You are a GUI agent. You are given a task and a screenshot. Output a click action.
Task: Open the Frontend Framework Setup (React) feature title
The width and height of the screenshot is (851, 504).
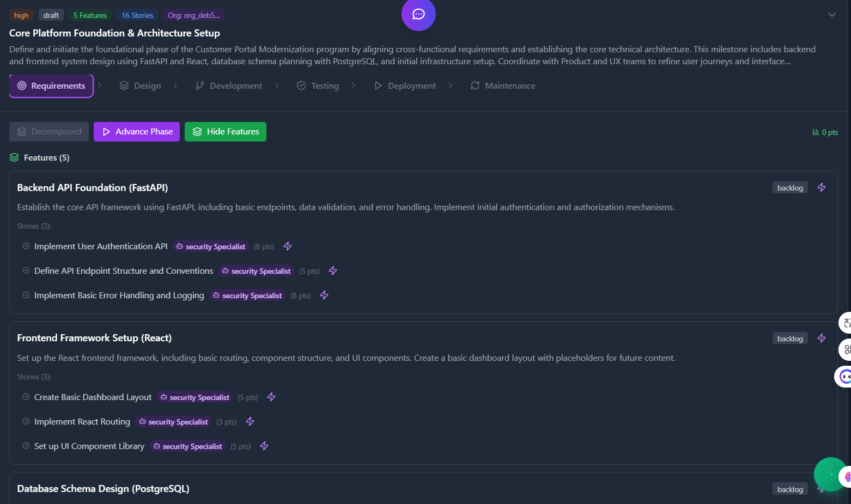pyautogui.click(x=94, y=338)
